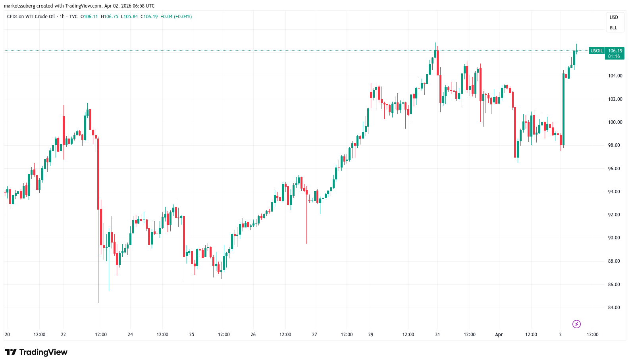This screenshot has width=630, height=364.
Task: Click the 26 date label on time axis
Action: pyautogui.click(x=253, y=335)
